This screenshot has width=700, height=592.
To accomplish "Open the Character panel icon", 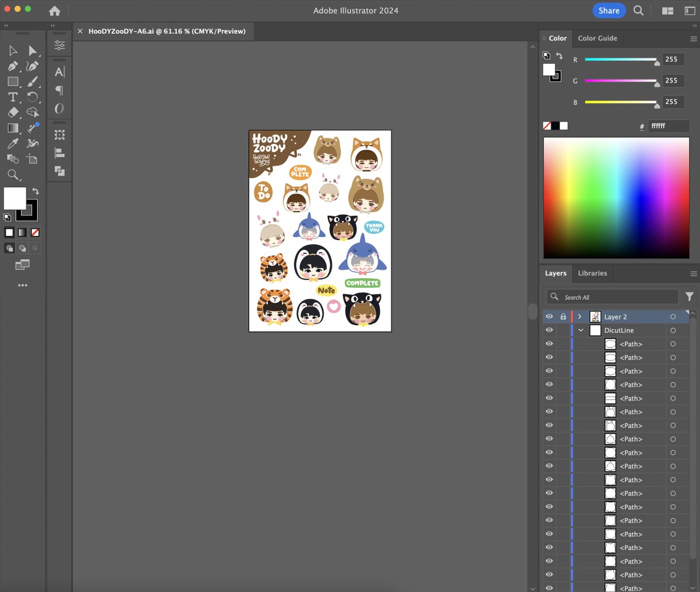I will point(60,72).
